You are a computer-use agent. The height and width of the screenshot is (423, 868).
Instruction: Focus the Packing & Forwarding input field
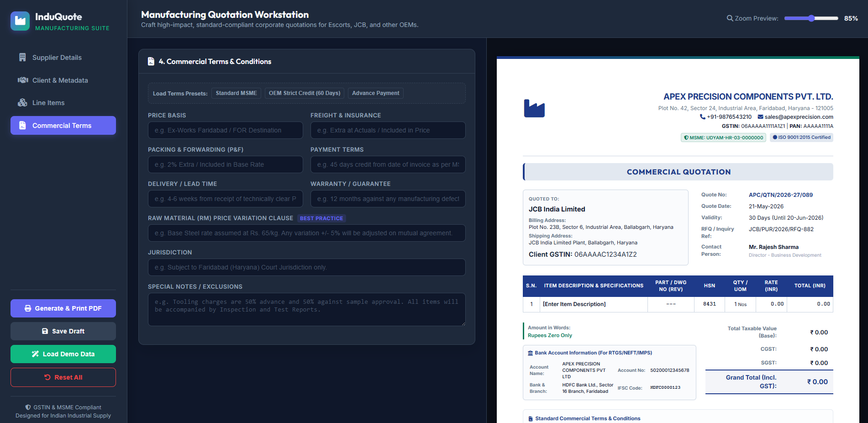pos(226,164)
